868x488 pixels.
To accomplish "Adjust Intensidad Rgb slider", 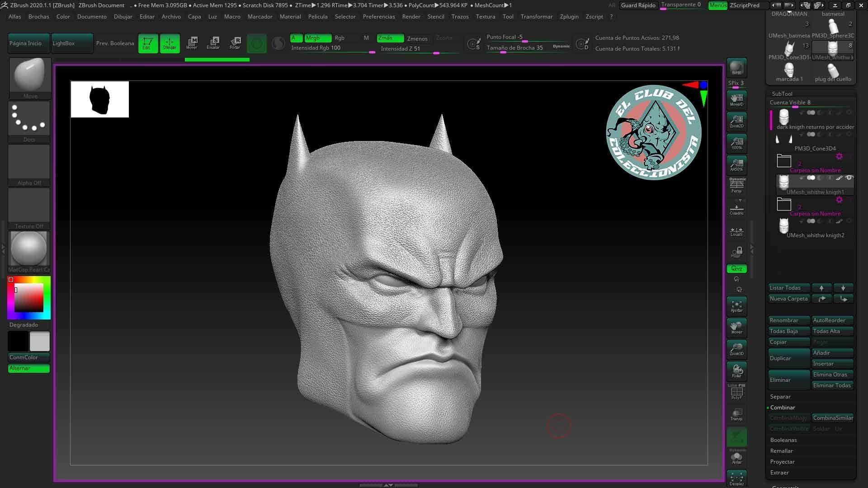I will [x=333, y=48].
